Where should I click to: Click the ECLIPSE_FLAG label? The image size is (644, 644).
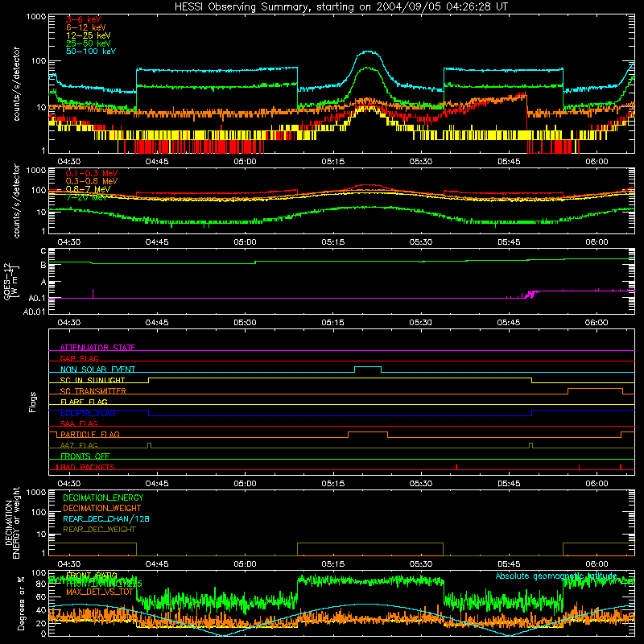click(x=88, y=413)
